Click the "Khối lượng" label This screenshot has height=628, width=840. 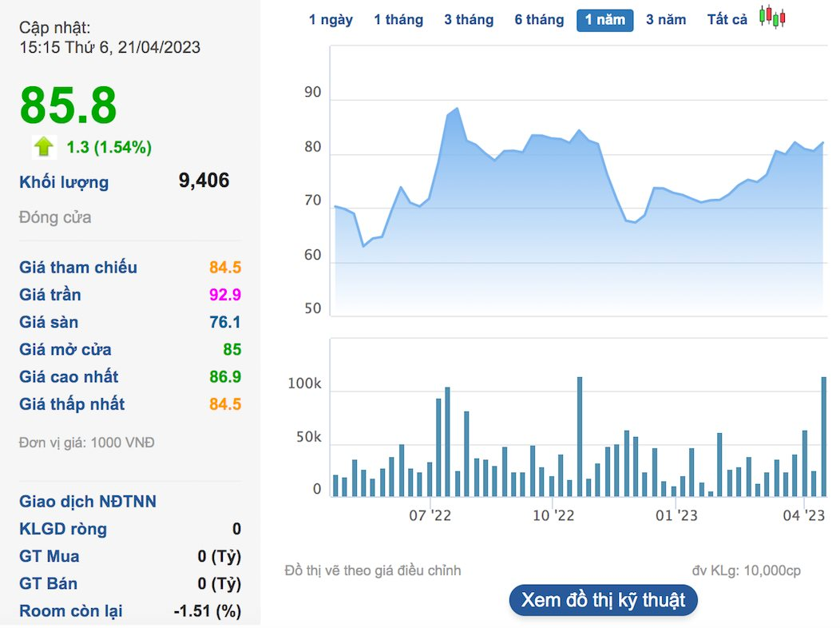point(64,182)
